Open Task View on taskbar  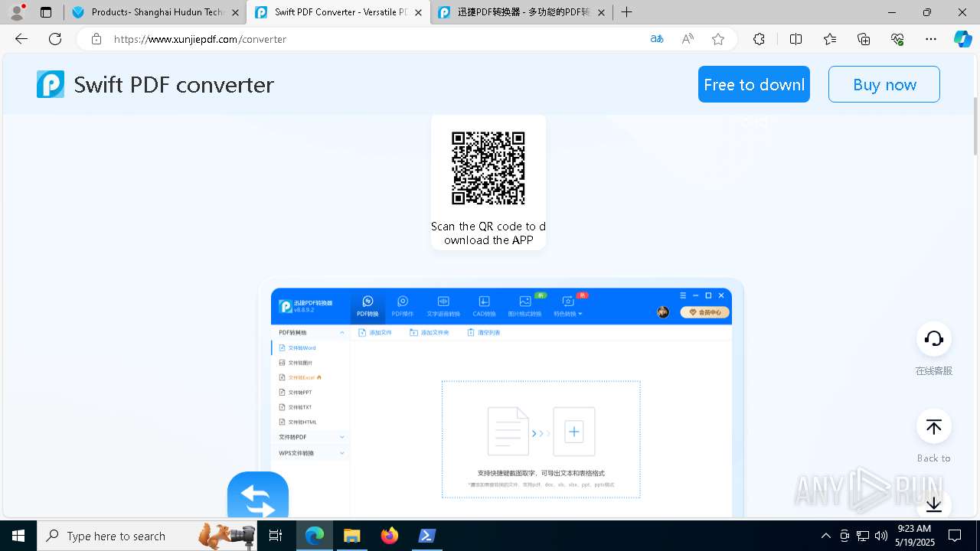pyautogui.click(x=276, y=536)
